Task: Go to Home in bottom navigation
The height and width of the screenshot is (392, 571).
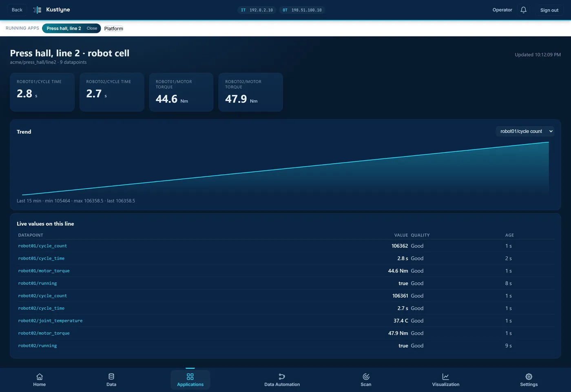Action: tap(40, 380)
